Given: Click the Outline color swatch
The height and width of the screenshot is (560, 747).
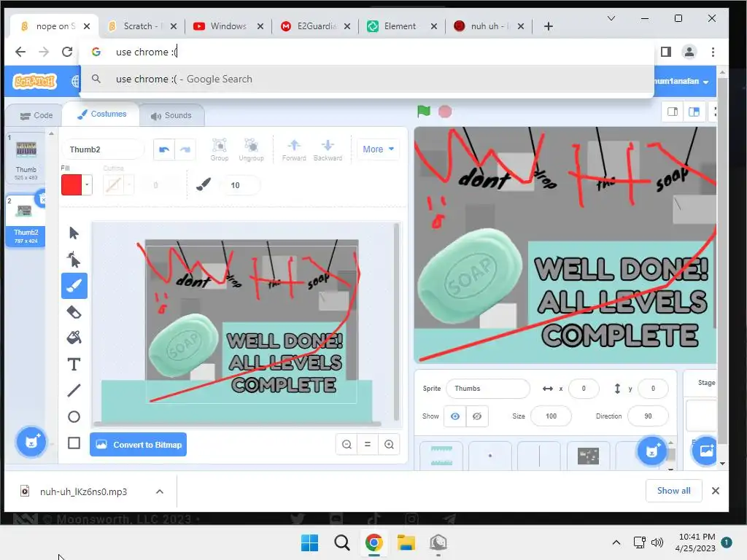Looking at the screenshot, I should [x=113, y=184].
